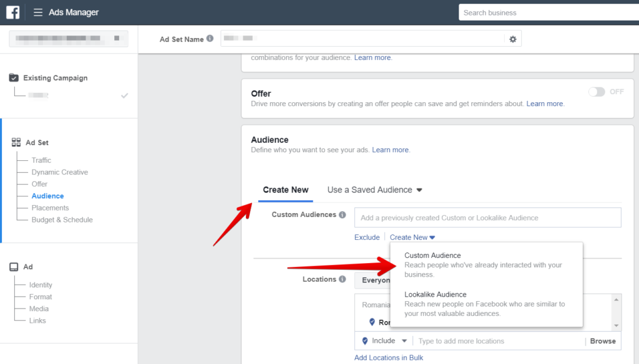Viewport: 639px width, 364px height.
Task: Choose Custom Audience from the menu
Action: [x=486, y=265]
